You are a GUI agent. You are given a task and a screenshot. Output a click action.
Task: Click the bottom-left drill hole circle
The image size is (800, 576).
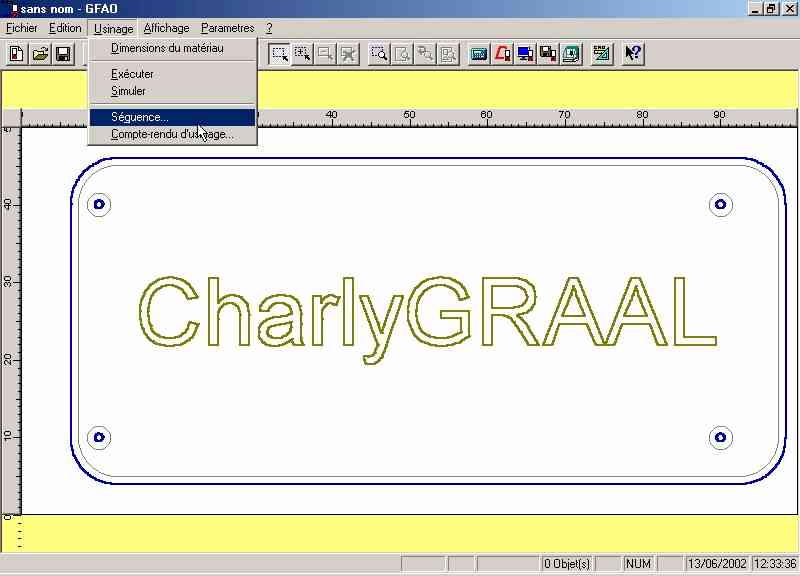99,437
